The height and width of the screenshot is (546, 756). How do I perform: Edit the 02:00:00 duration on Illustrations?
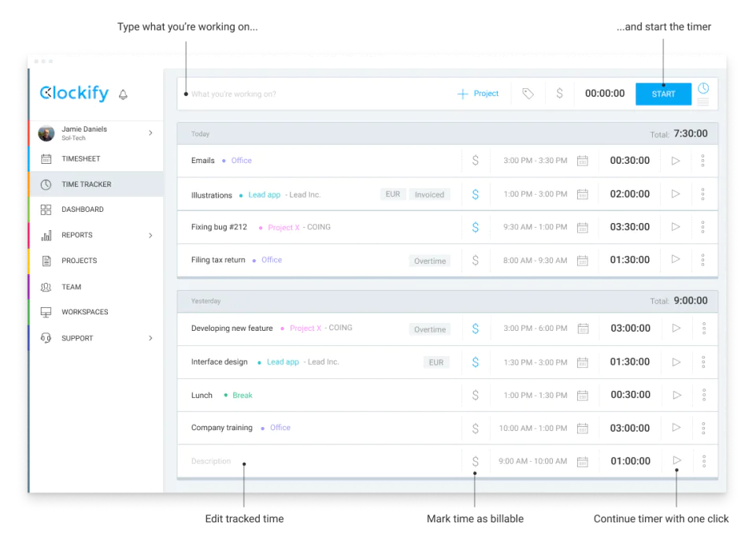click(x=630, y=194)
